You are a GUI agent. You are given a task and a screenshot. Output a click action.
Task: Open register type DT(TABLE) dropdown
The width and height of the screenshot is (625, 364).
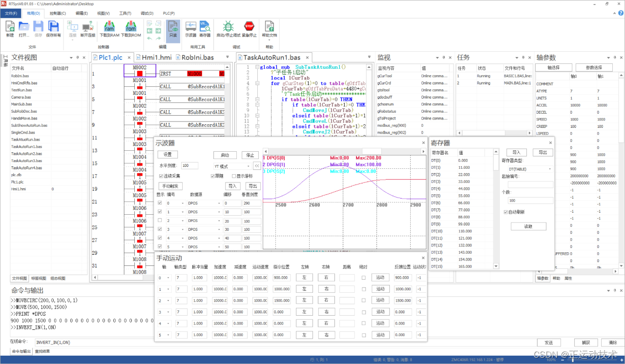tap(531, 169)
